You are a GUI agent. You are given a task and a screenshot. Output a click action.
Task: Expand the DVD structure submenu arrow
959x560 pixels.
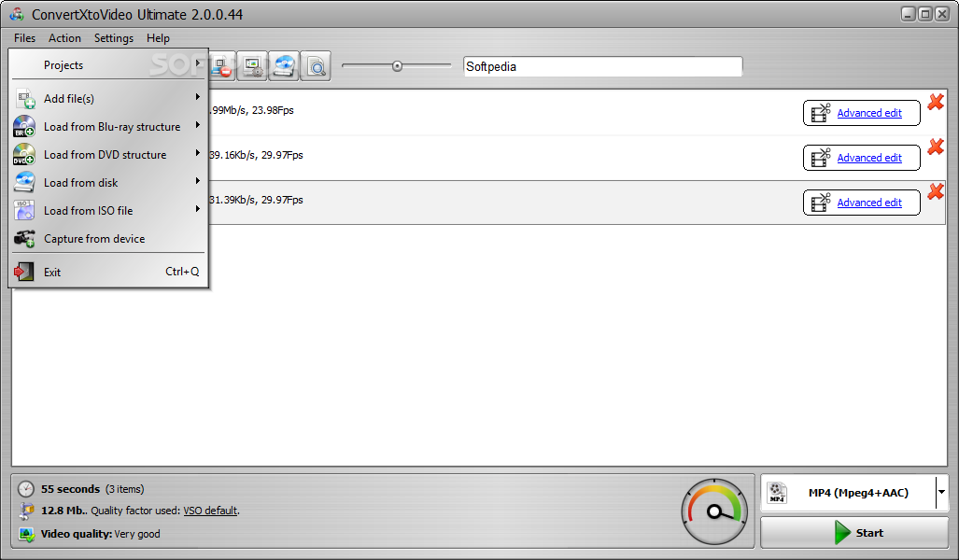pos(198,153)
